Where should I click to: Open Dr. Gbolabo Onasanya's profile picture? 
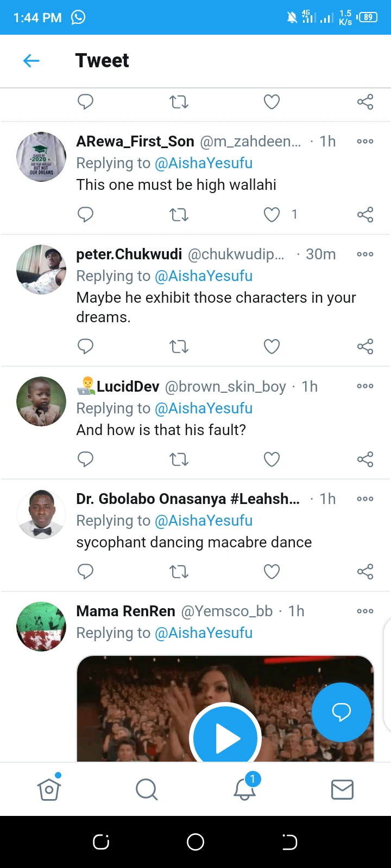pos(41,514)
